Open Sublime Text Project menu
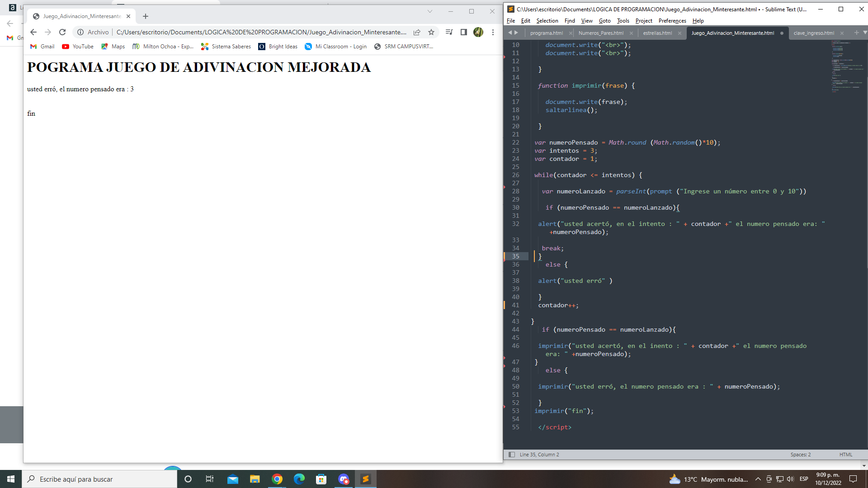Image resolution: width=868 pixels, height=488 pixels. (x=644, y=21)
